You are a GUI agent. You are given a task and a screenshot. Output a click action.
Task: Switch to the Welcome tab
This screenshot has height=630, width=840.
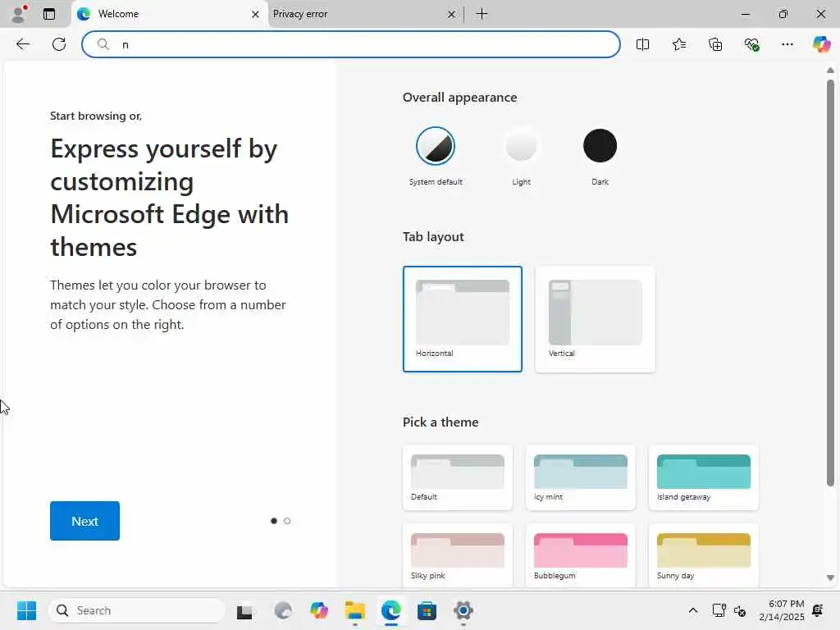169,15
